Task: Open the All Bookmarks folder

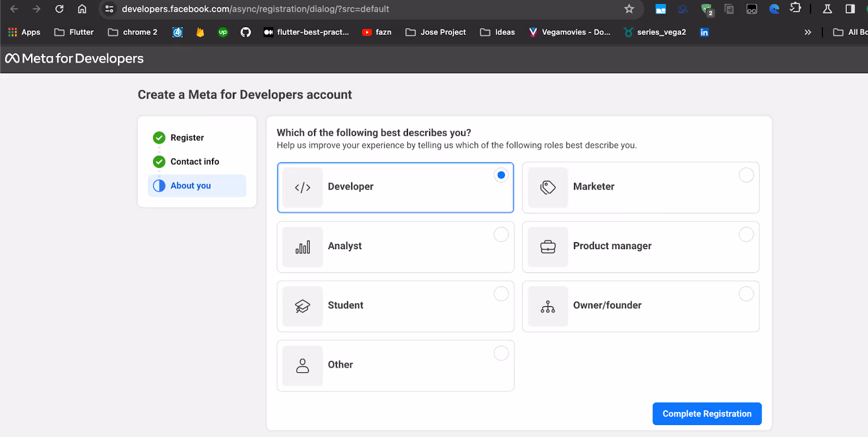Action: click(850, 32)
